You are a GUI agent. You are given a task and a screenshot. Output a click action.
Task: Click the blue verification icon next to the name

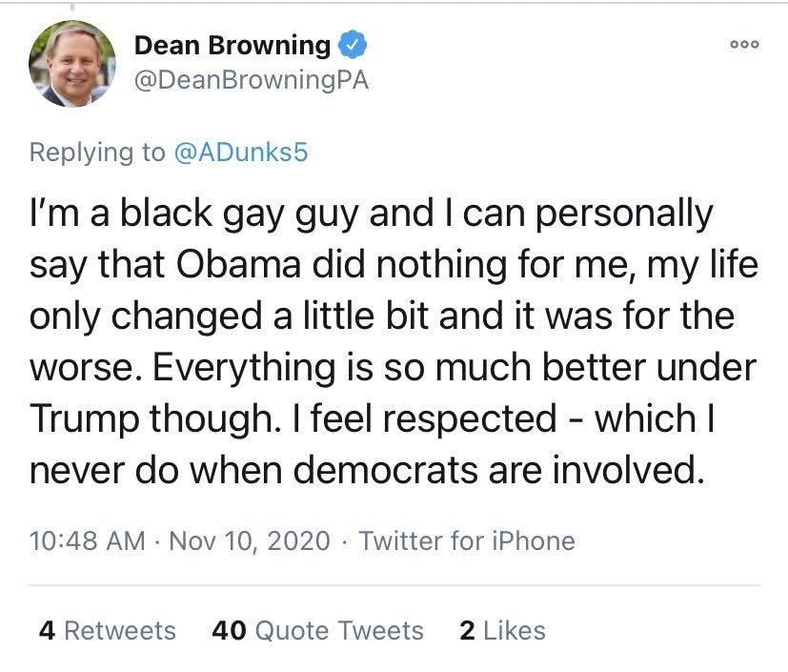click(x=352, y=43)
